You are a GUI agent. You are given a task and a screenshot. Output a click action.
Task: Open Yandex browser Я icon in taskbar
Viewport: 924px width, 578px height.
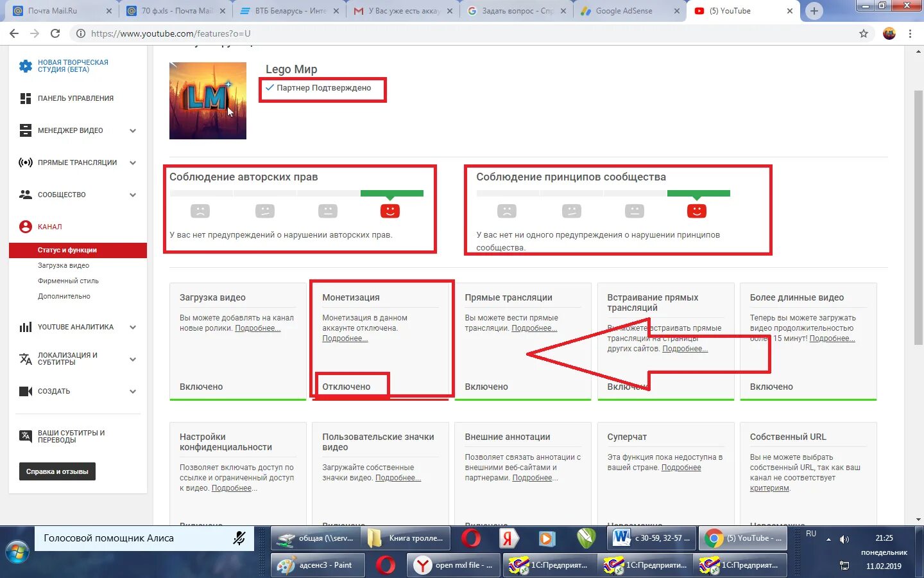point(509,538)
